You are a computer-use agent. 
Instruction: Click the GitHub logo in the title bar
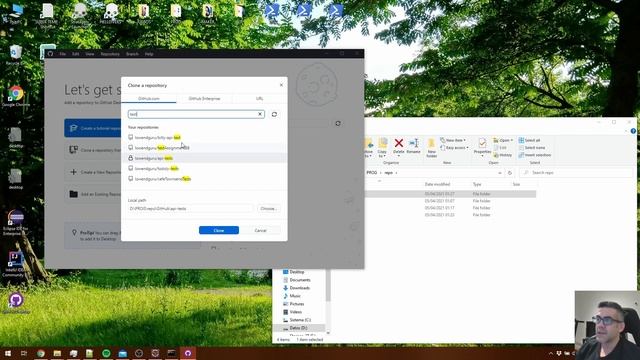click(x=50, y=54)
